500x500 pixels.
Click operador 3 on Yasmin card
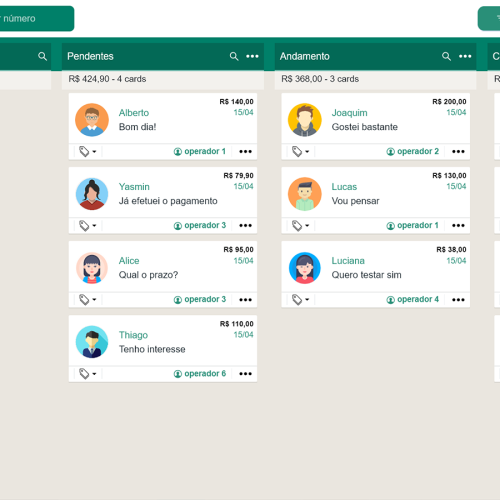(200, 225)
